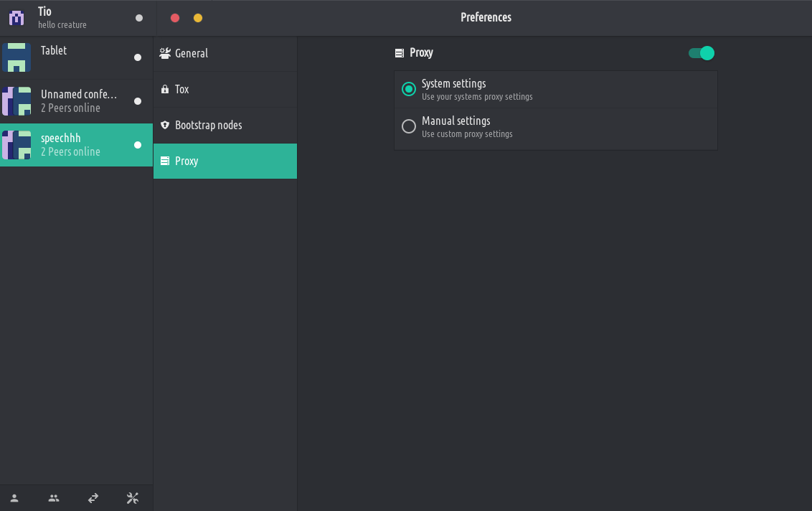Click the speechhh conference avatar

pyautogui.click(x=16, y=145)
